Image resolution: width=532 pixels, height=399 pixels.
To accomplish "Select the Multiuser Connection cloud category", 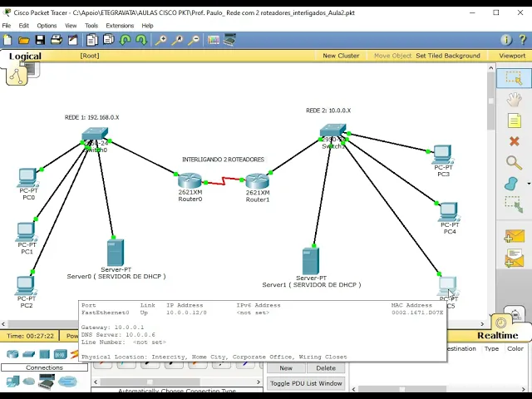I will (x=67, y=382).
